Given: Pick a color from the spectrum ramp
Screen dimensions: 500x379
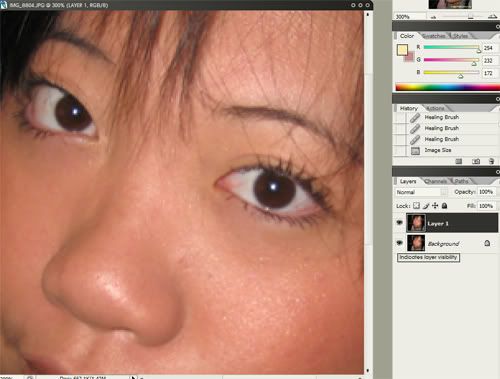Looking at the screenshot, I should click(447, 87).
